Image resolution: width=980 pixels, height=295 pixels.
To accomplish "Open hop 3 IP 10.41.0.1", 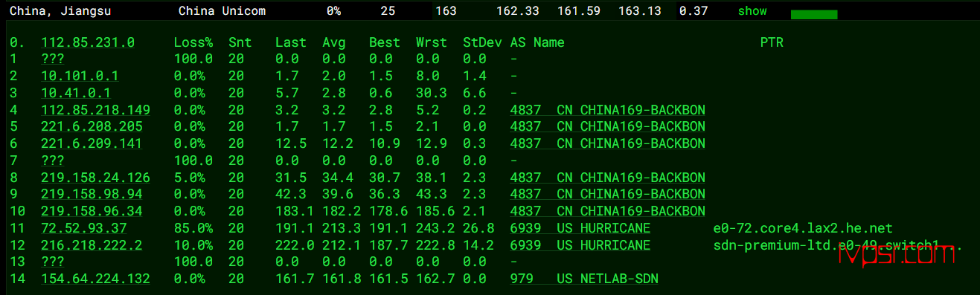I will click(x=76, y=93).
